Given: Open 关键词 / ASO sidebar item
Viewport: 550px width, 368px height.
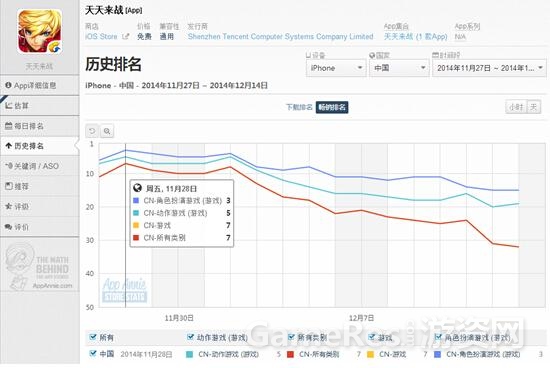Looking at the screenshot, I should pyautogui.click(x=40, y=166).
